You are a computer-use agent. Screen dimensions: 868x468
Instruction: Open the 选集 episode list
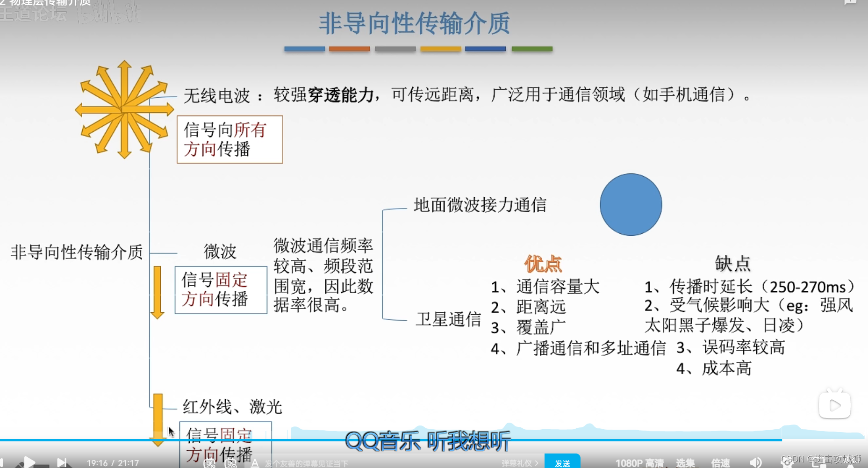pyautogui.click(x=685, y=463)
